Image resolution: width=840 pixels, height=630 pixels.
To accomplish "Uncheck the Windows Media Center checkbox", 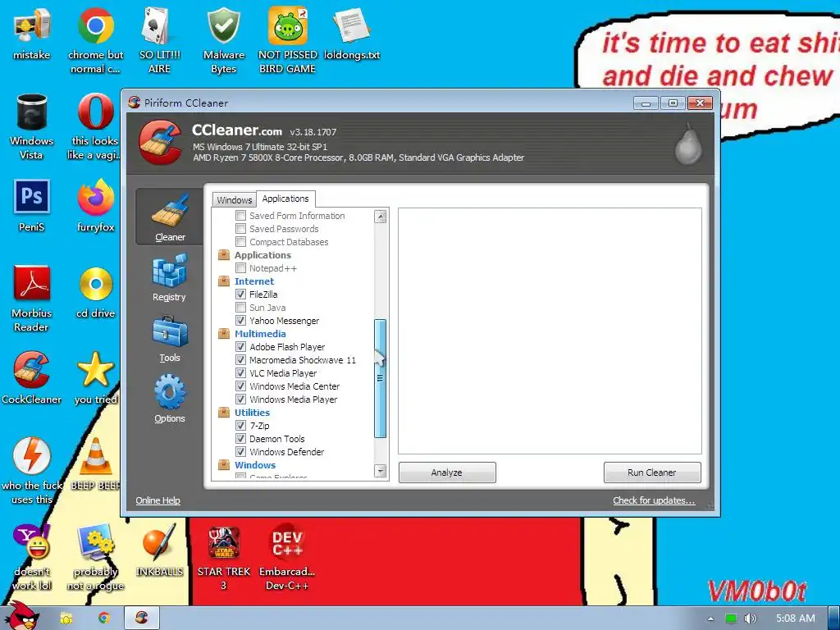I will 241,386.
